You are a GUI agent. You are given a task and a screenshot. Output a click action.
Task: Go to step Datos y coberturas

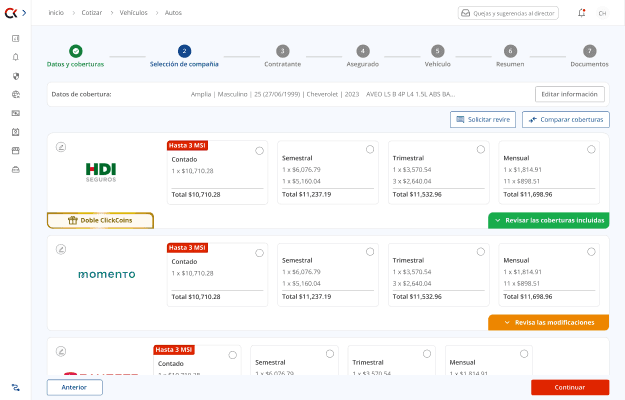tap(75, 56)
